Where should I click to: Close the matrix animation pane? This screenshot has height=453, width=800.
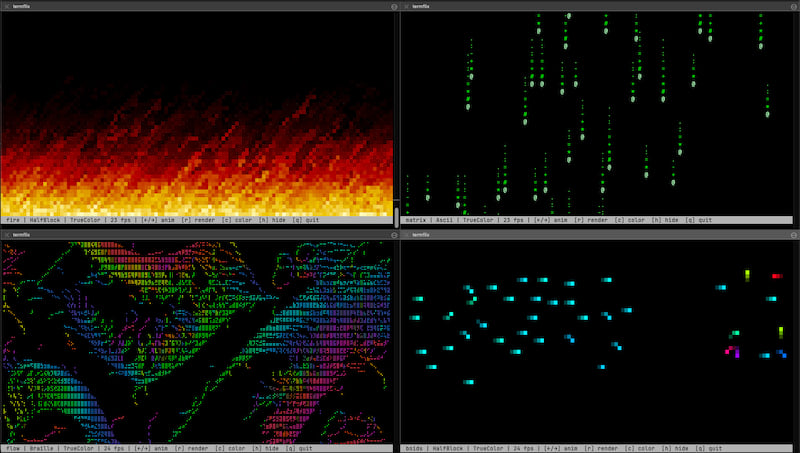pyautogui.click(x=407, y=7)
